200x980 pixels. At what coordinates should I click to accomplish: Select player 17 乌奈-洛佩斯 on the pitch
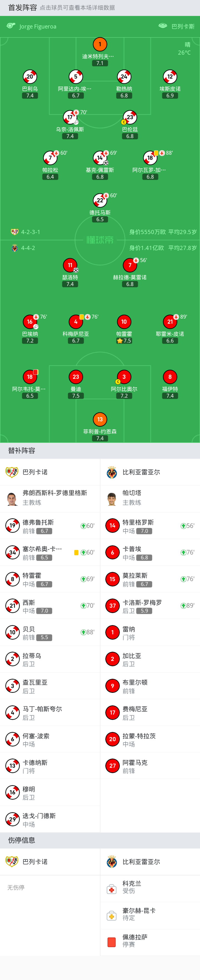click(70, 118)
